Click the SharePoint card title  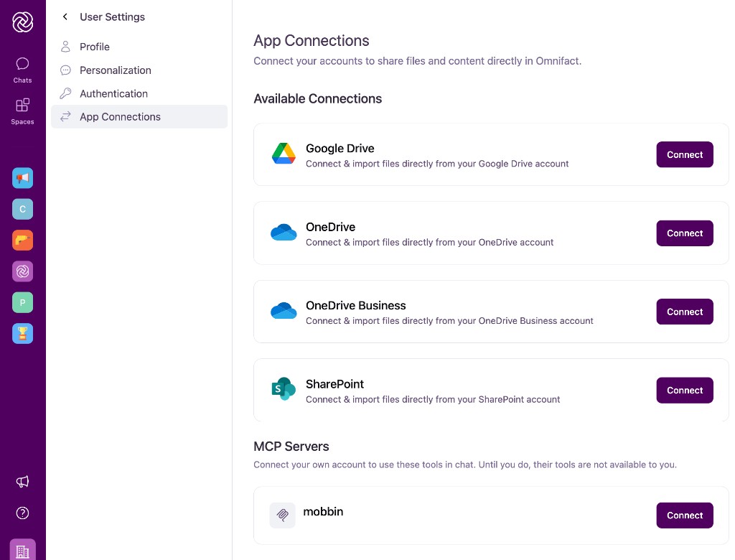(334, 384)
